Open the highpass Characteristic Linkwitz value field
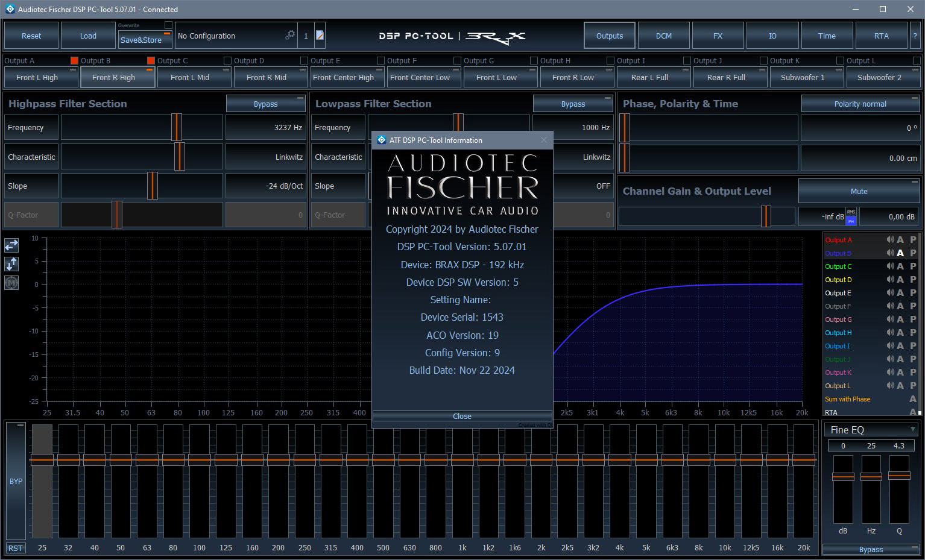Screen dimensions: 925x560 point(265,157)
